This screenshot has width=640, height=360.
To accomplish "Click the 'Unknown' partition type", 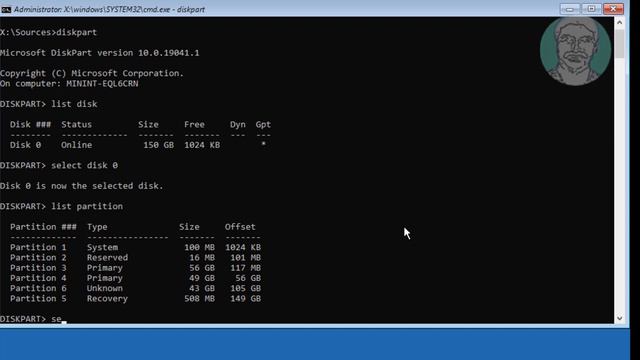I will click(x=104, y=288).
